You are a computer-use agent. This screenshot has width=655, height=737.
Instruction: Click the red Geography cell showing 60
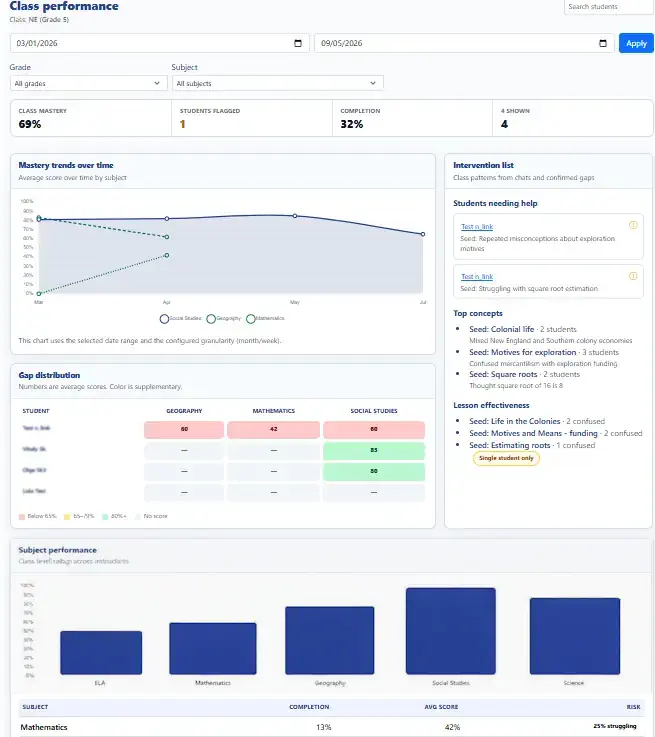[184, 429]
